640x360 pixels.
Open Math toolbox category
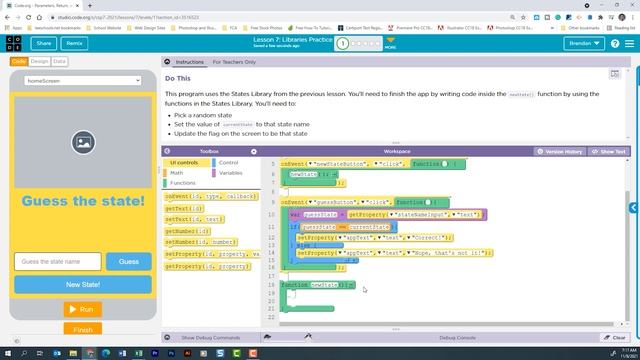(x=176, y=173)
